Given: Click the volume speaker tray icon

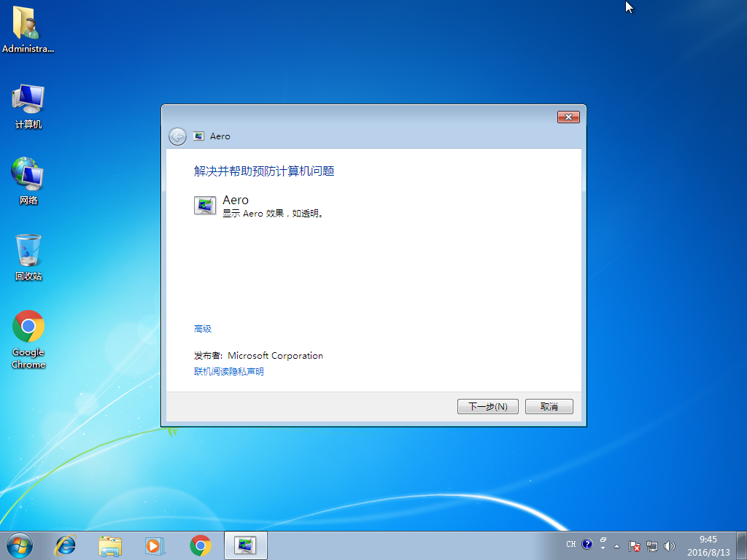Looking at the screenshot, I should [x=670, y=546].
